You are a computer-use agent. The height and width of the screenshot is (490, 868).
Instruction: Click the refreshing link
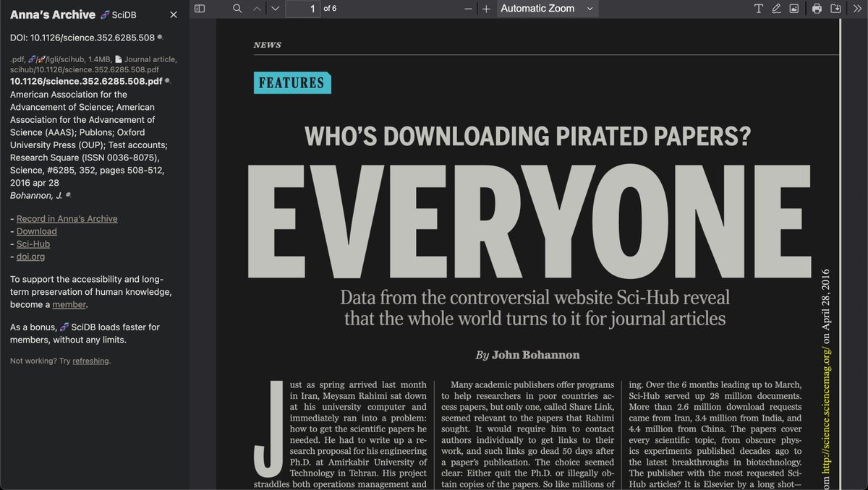90,361
